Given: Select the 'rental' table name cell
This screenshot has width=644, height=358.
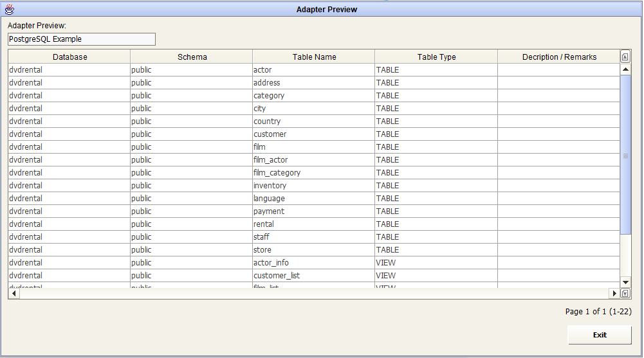Looking at the screenshot, I should (x=314, y=224).
